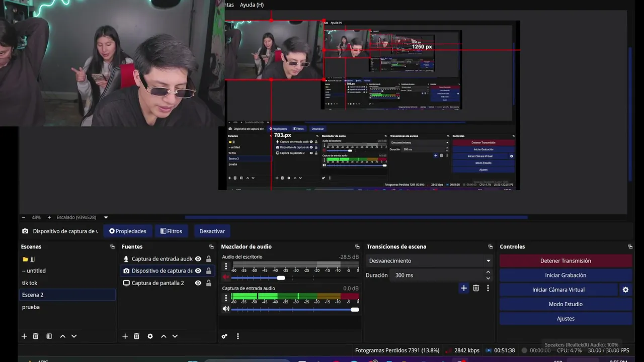Move source up in Fuentes list
Viewport: 644px width, 362px height.
point(164,336)
